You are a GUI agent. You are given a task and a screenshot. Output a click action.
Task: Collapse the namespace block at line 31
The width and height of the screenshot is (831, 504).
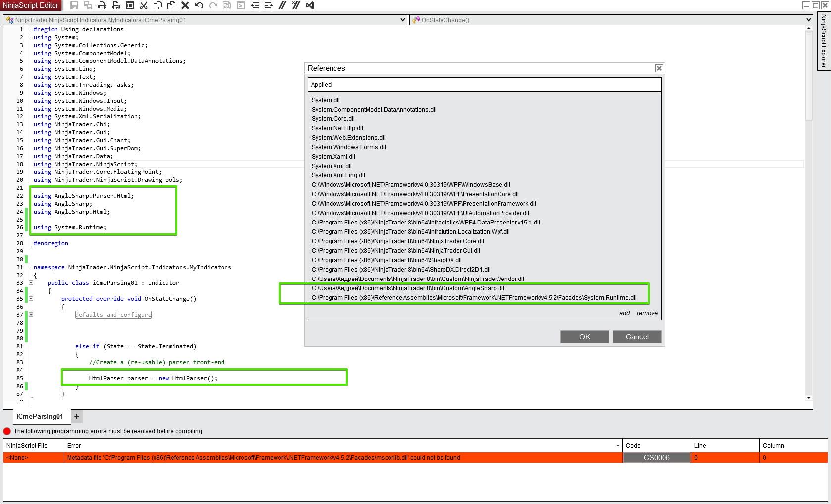click(x=31, y=267)
